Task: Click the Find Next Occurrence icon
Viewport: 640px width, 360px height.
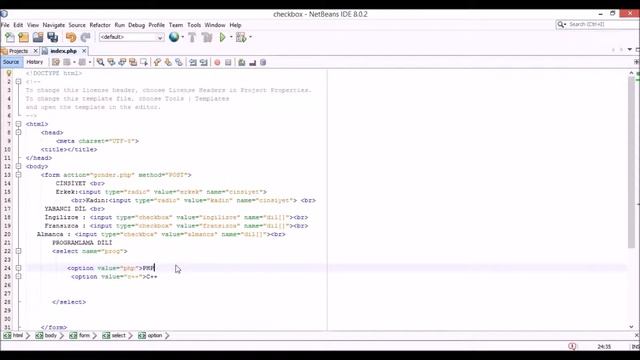Action: pos(122,62)
